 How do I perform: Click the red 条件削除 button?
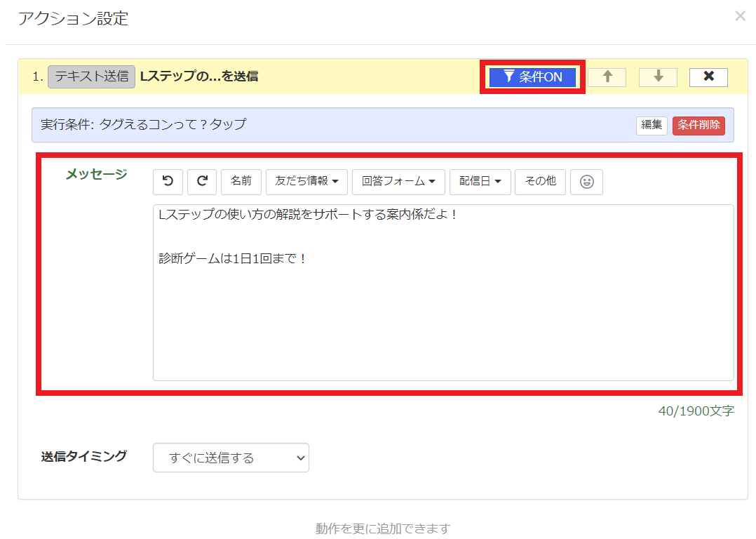(x=698, y=126)
